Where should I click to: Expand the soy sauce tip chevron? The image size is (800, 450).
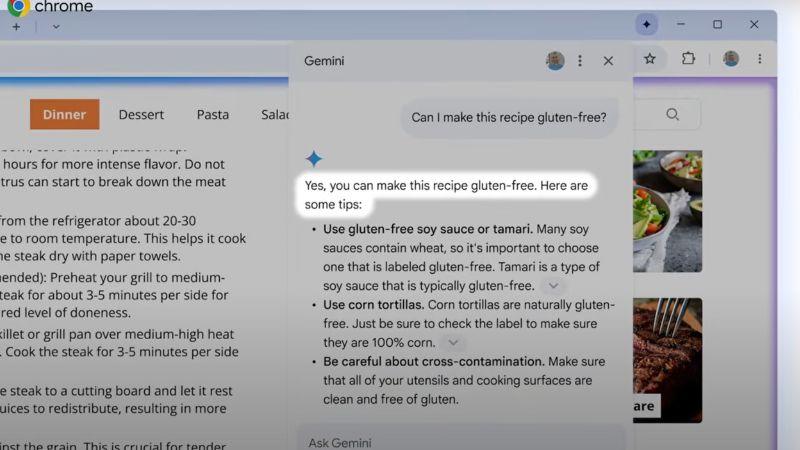pyautogui.click(x=554, y=286)
